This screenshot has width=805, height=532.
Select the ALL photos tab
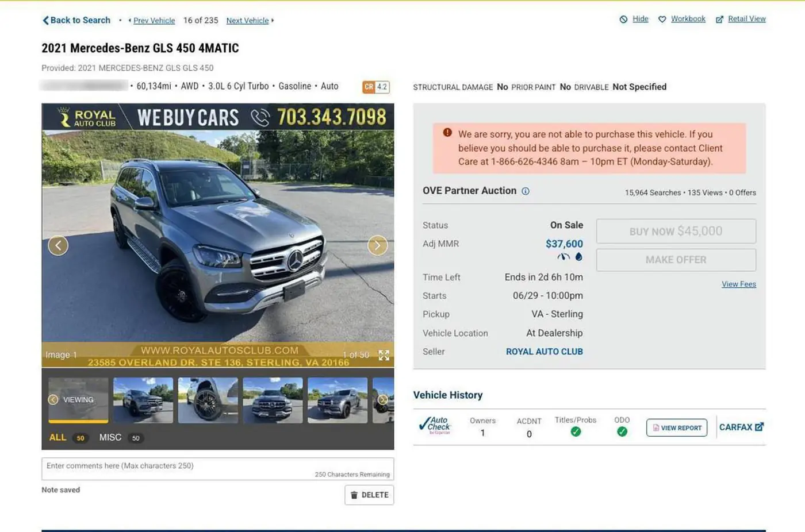[x=57, y=438]
